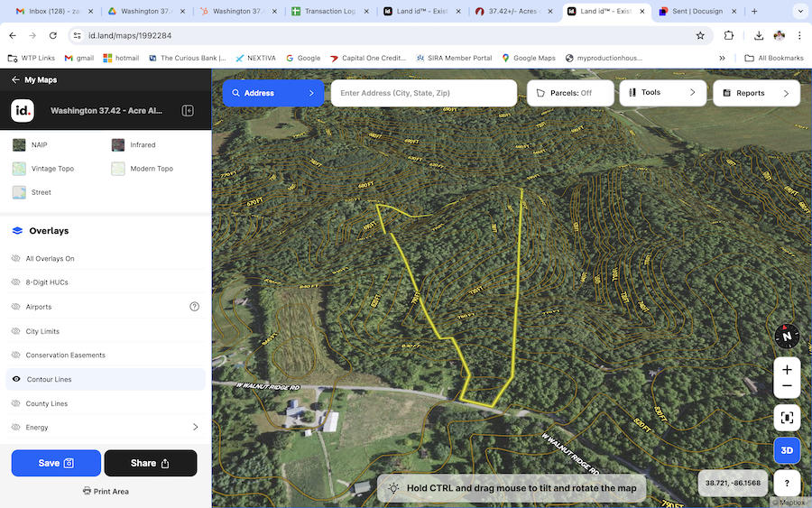
Task: Select the Infrared basemap thumbnail
Action: [x=119, y=144]
